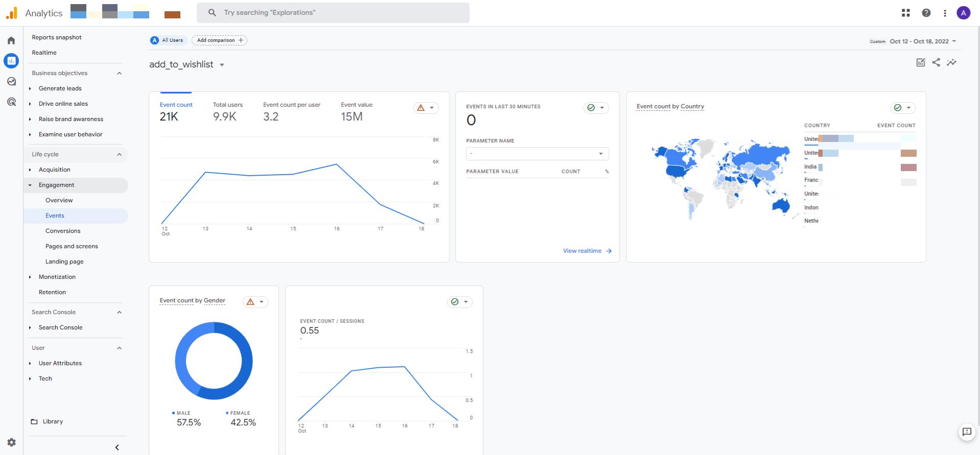This screenshot has height=455, width=980.
Task: Click the View realtime link
Action: [582, 251]
